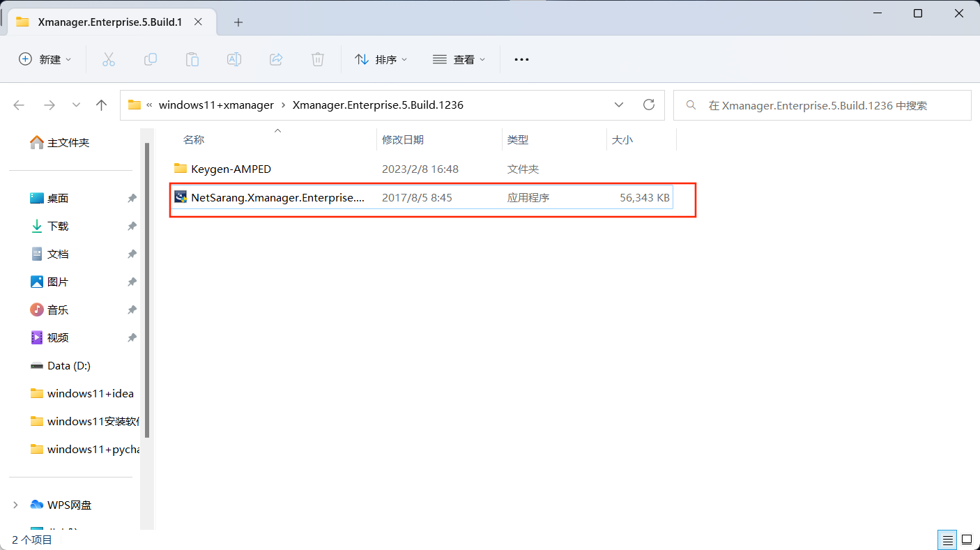Click the folder icon in address bar
Viewport: 980px width, 550px height.
[x=135, y=105]
